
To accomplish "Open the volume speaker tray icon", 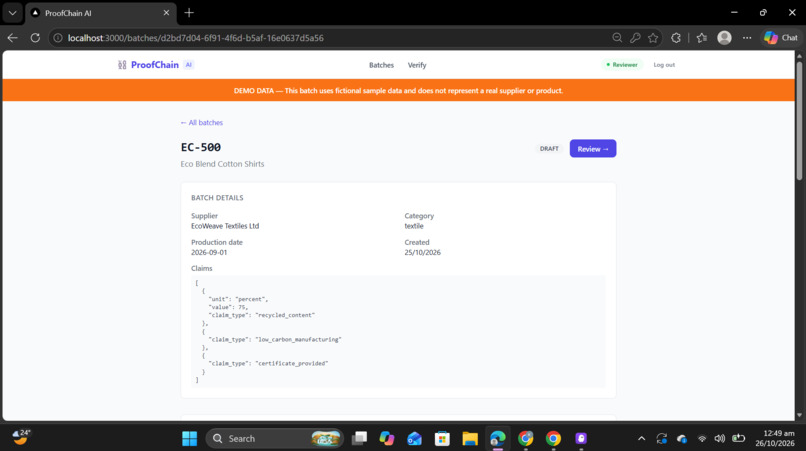I will pyautogui.click(x=720, y=439).
